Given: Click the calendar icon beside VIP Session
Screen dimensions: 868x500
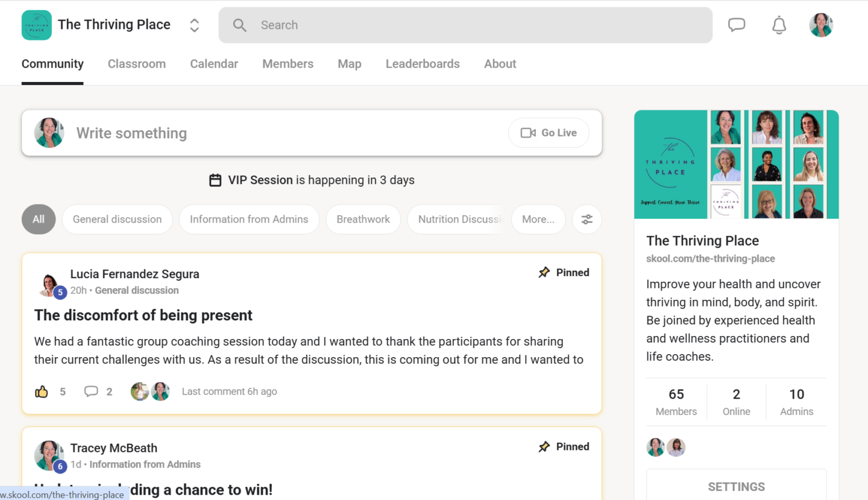Looking at the screenshot, I should click(215, 180).
